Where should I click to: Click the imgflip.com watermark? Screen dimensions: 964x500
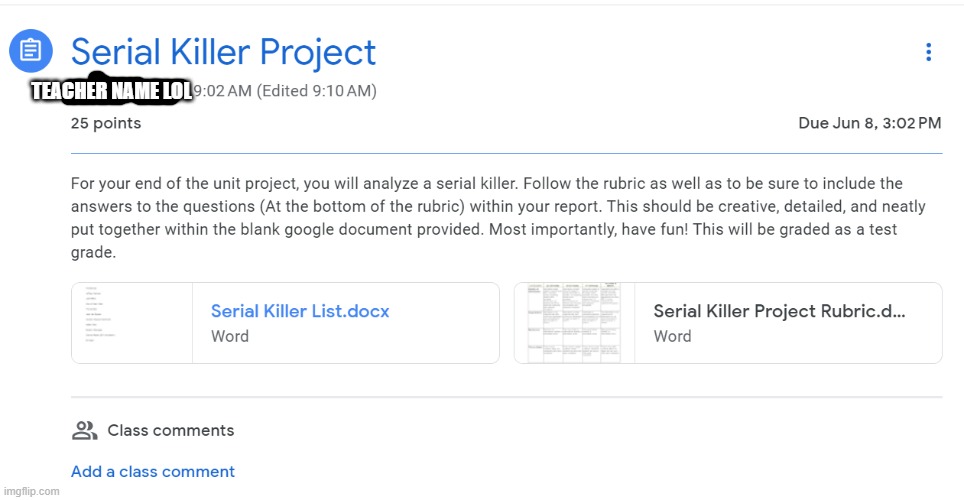(31, 491)
